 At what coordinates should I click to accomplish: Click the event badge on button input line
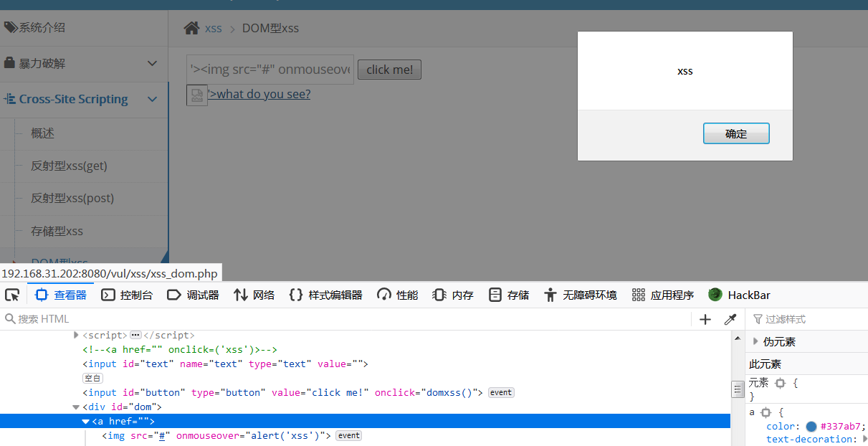[x=501, y=392]
